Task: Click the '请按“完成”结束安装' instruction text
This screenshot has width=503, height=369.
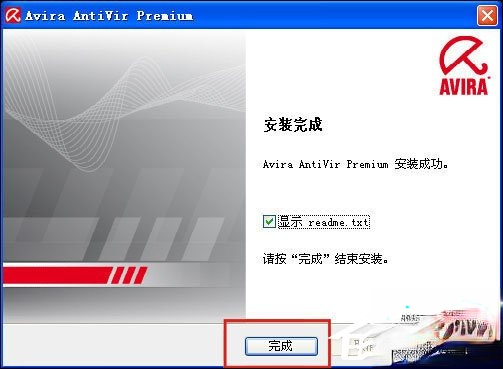Action: pyautogui.click(x=325, y=259)
